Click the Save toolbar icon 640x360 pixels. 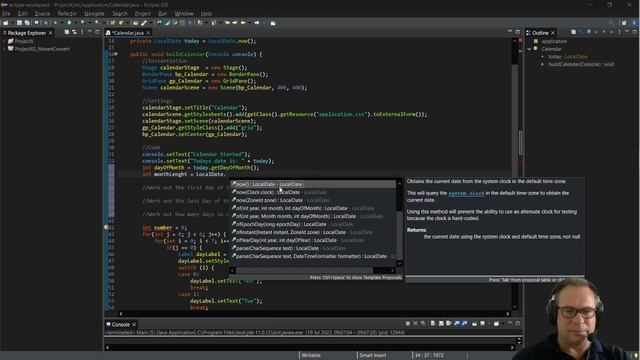point(19,23)
